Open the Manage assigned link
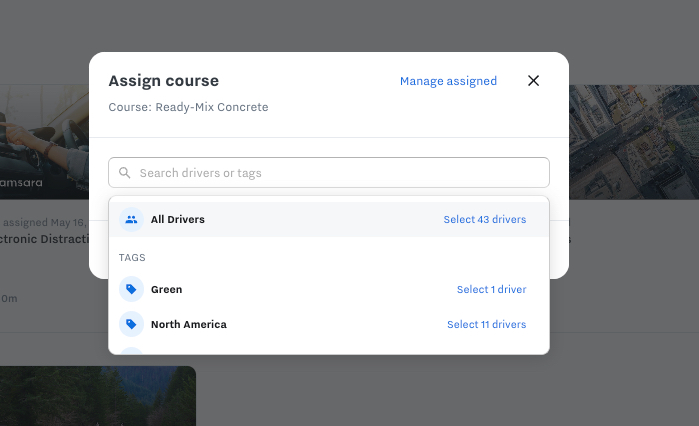Image resolution: width=699 pixels, height=426 pixels. pyautogui.click(x=448, y=81)
